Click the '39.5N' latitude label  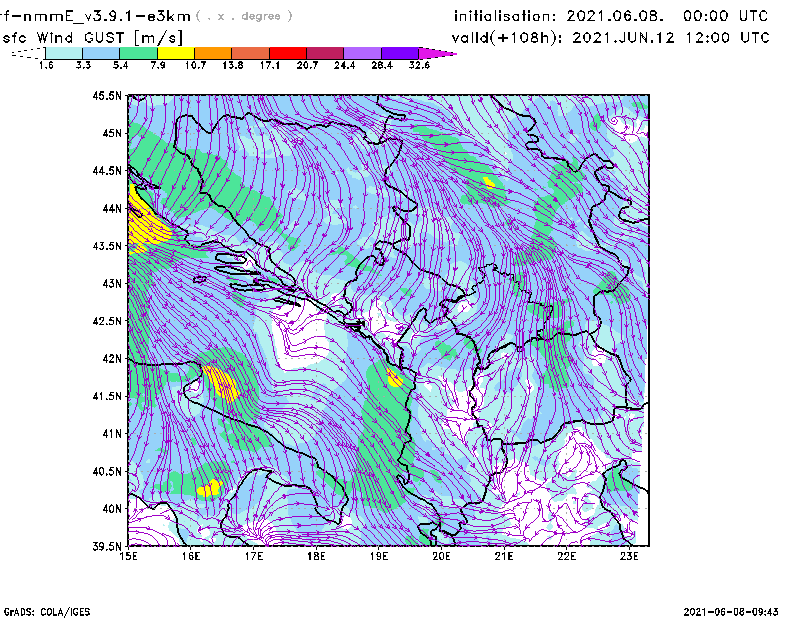pos(107,546)
